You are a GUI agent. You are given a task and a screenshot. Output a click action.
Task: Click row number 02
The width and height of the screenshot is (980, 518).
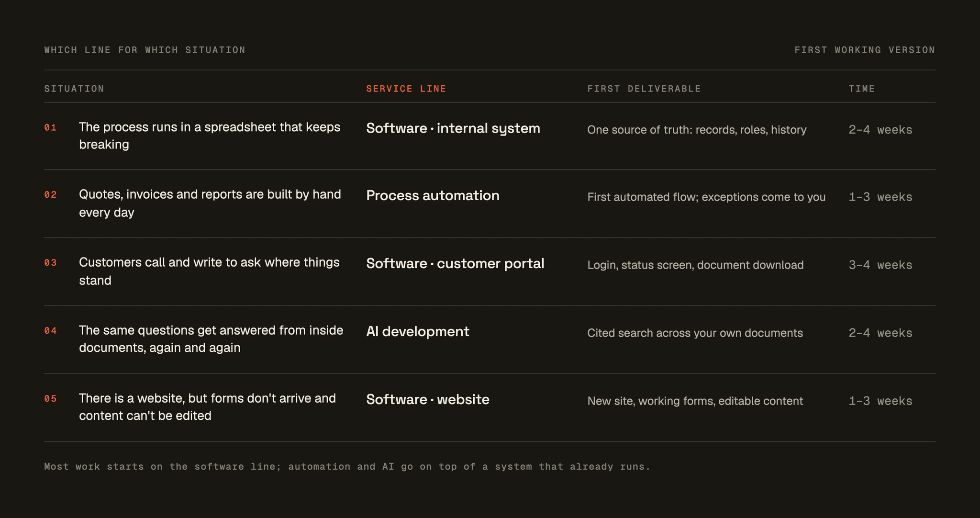[50, 195]
